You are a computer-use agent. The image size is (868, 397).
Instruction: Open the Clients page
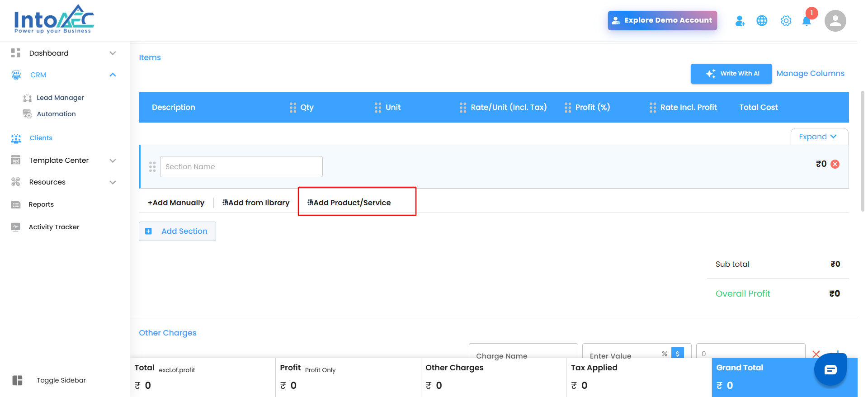click(x=41, y=138)
